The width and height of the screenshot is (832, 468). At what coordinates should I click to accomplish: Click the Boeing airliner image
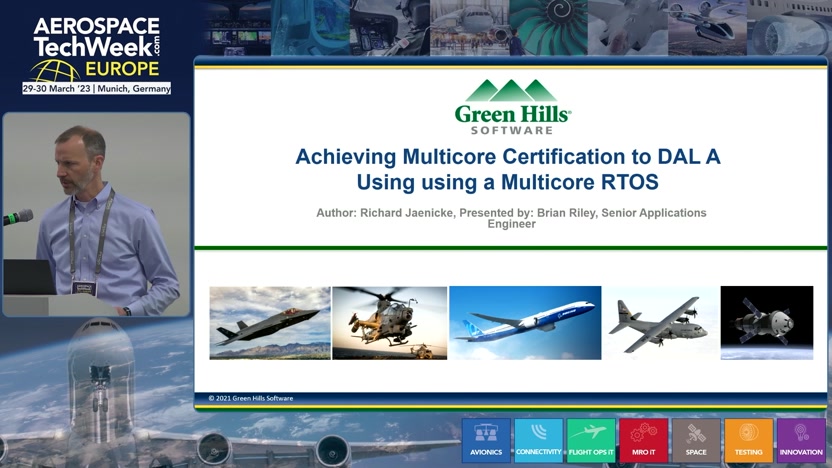pos(525,323)
